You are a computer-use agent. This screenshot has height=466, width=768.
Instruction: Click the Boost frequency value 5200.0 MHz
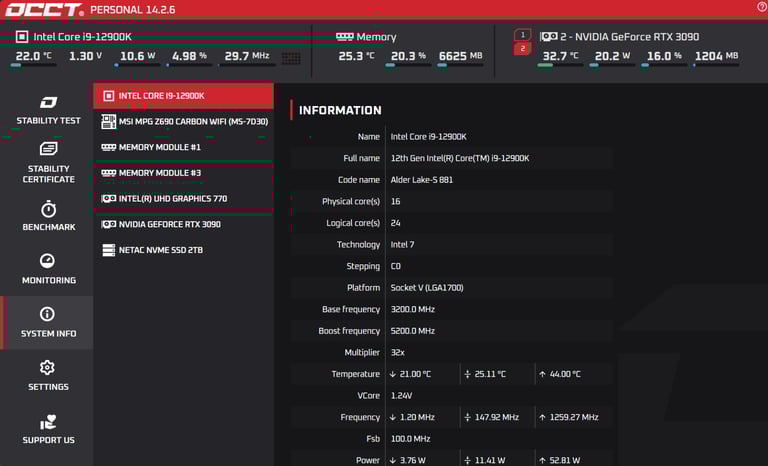click(413, 331)
